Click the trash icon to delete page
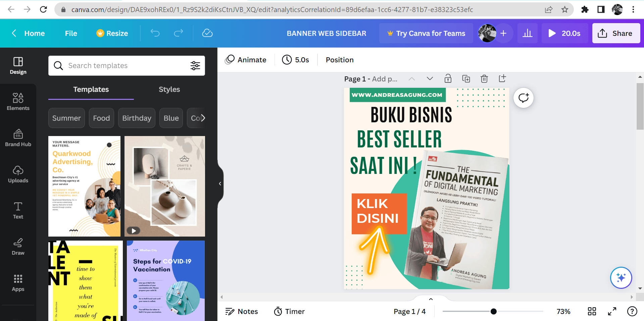This screenshot has width=644, height=321. coord(484,79)
